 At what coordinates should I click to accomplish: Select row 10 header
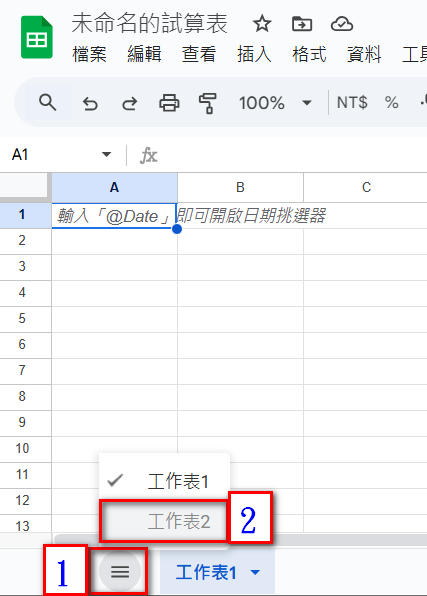coord(25,449)
